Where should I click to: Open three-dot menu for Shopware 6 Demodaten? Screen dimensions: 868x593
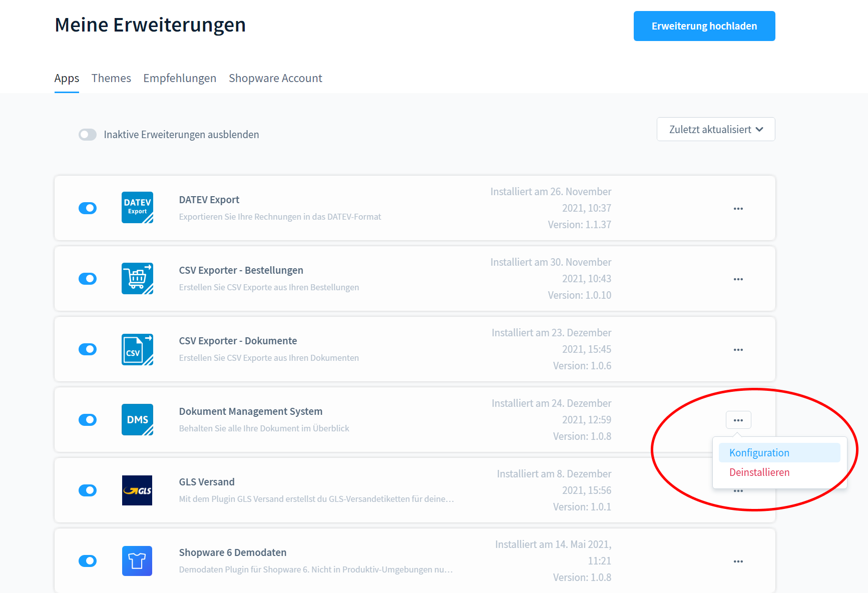tap(738, 561)
